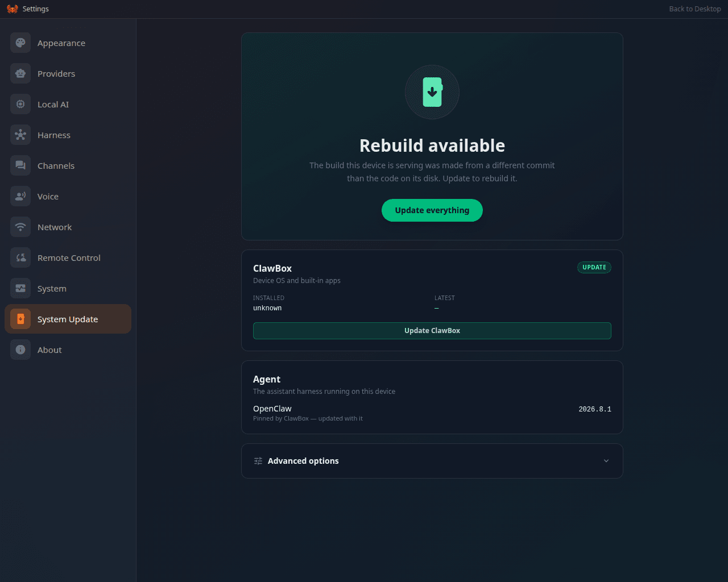Click Back to Desktop link
728x582 pixels.
(695, 9)
